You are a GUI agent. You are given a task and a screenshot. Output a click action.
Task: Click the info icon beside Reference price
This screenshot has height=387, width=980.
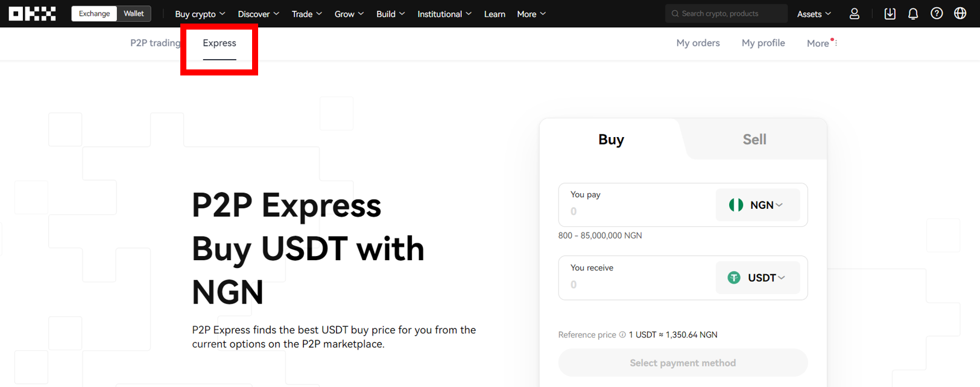pyautogui.click(x=622, y=334)
